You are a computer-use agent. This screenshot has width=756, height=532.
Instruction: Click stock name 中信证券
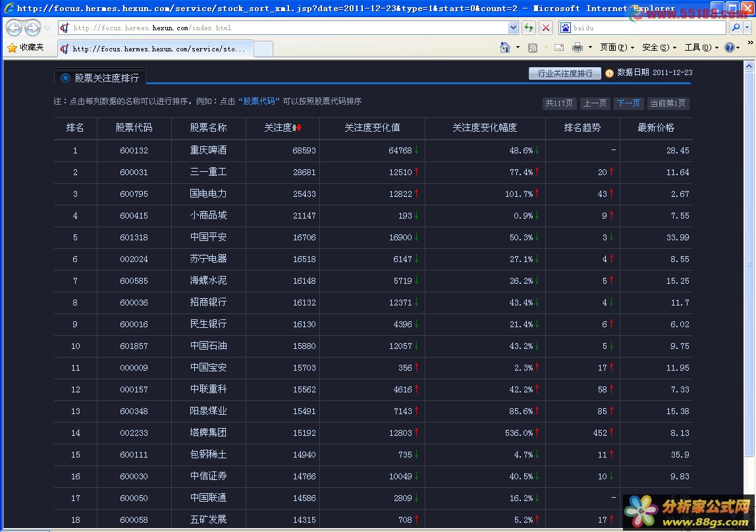(x=208, y=475)
